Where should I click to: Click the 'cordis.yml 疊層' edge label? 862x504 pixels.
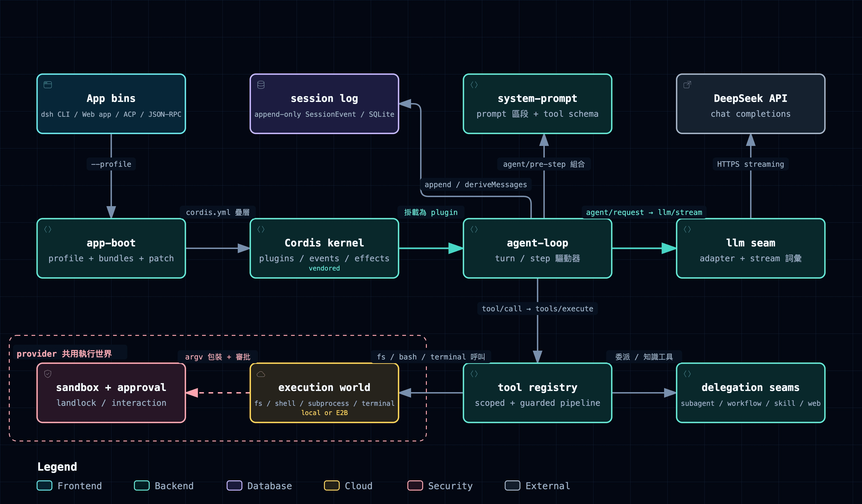[x=218, y=212]
